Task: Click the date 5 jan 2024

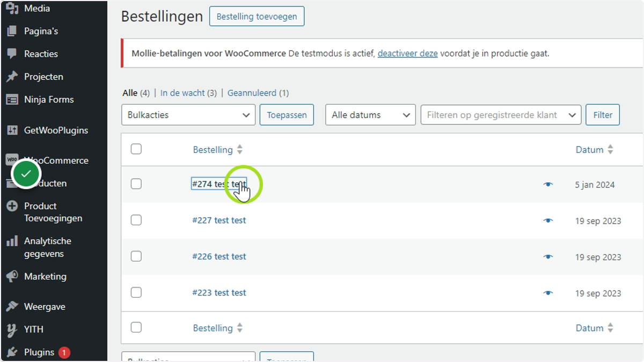Action: pyautogui.click(x=595, y=185)
